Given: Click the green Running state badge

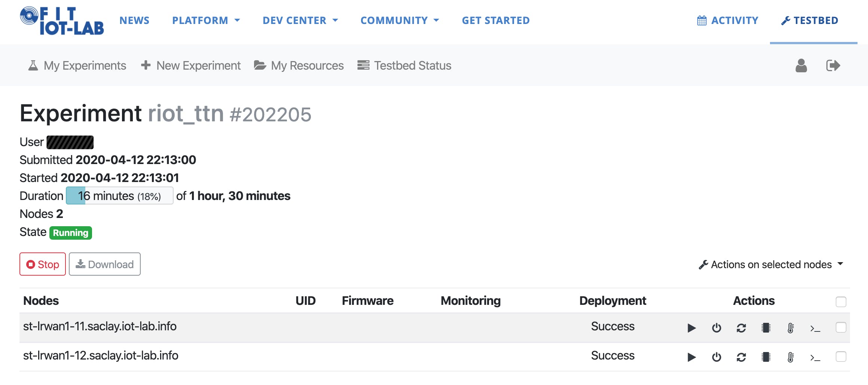Looking at the screenshot, I should [x=71, y=233].
